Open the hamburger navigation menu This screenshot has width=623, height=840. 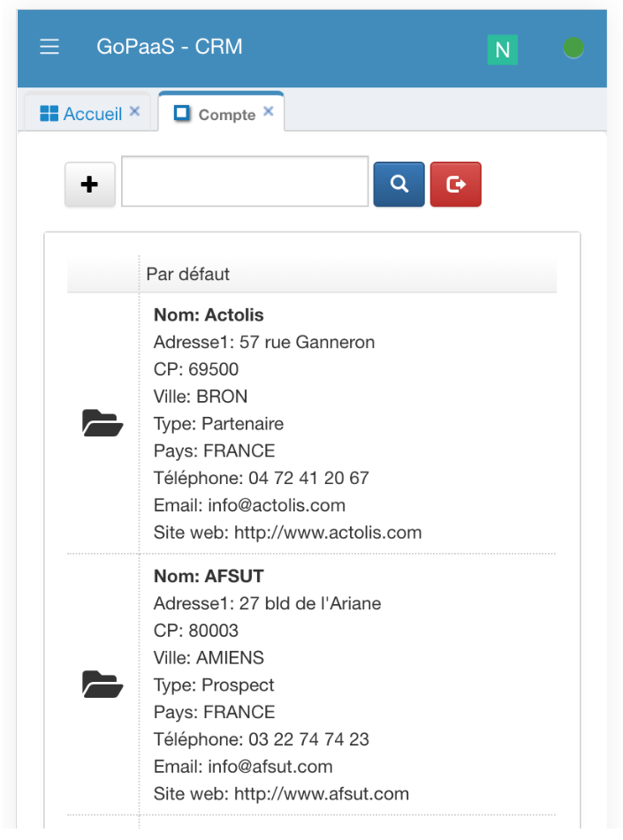pos(49,47)
